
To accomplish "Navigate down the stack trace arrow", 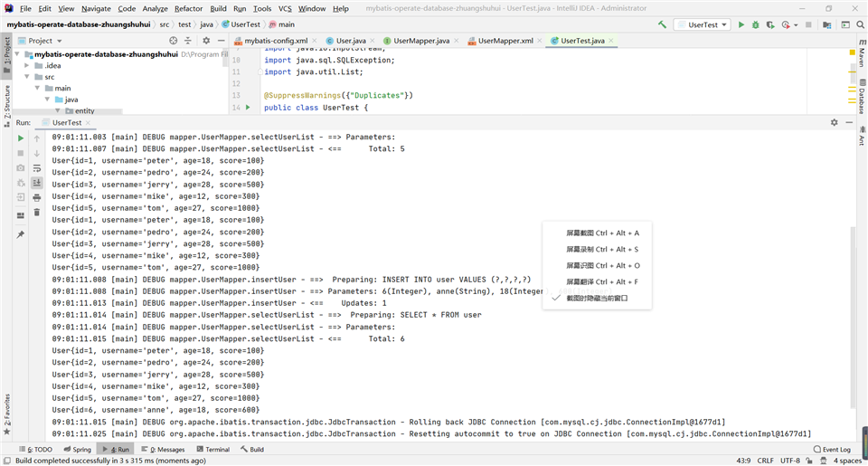I will tap(37, 153).
